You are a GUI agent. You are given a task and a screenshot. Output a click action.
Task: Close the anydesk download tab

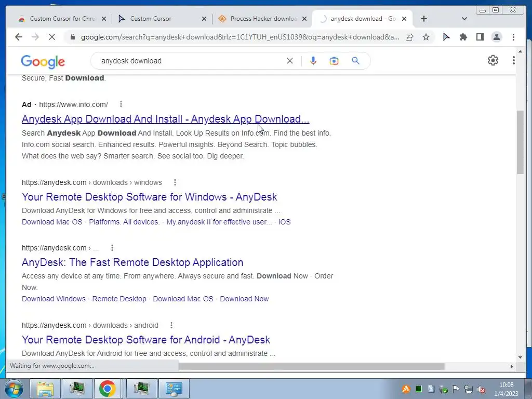coord(404,19)
